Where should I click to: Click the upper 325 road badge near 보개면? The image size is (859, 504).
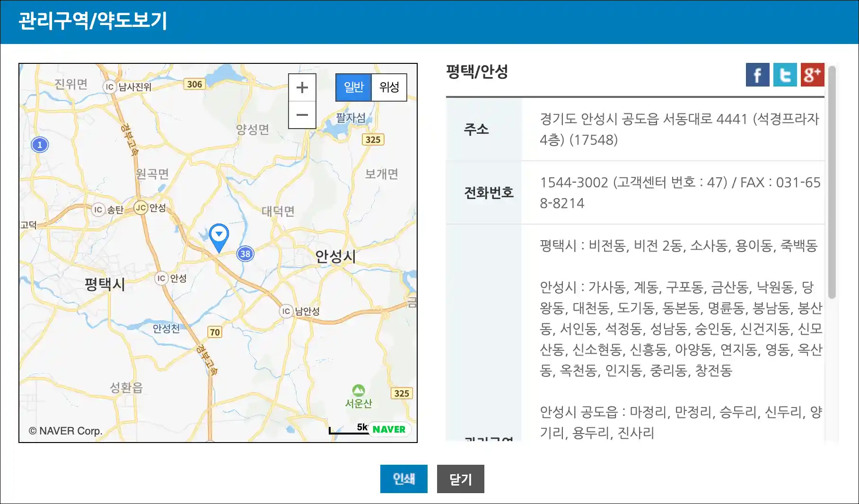click(373, 139)
